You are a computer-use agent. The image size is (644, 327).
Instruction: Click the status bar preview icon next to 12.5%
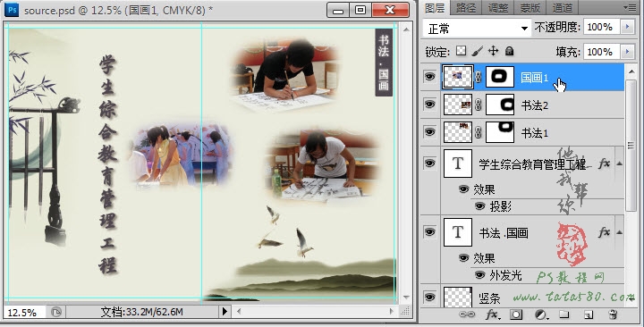point(56,312)
